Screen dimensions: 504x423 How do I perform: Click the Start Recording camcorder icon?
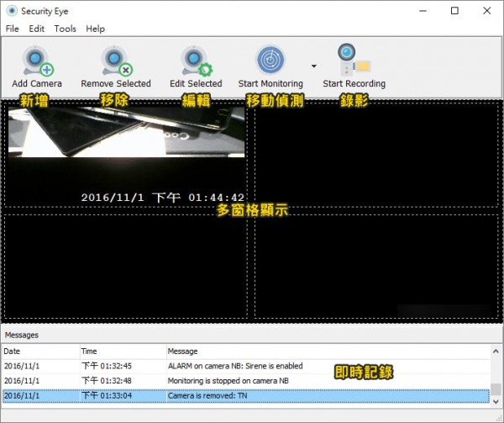(354, 61)
